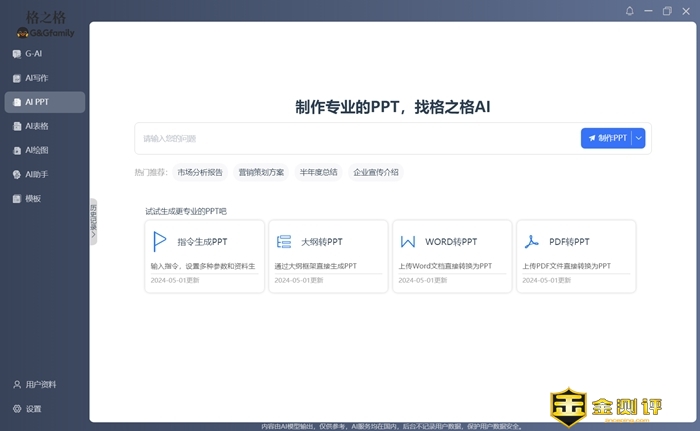
Task: Click the PDF转PPT Acrobat icon
Action: [x=532, y=242]
